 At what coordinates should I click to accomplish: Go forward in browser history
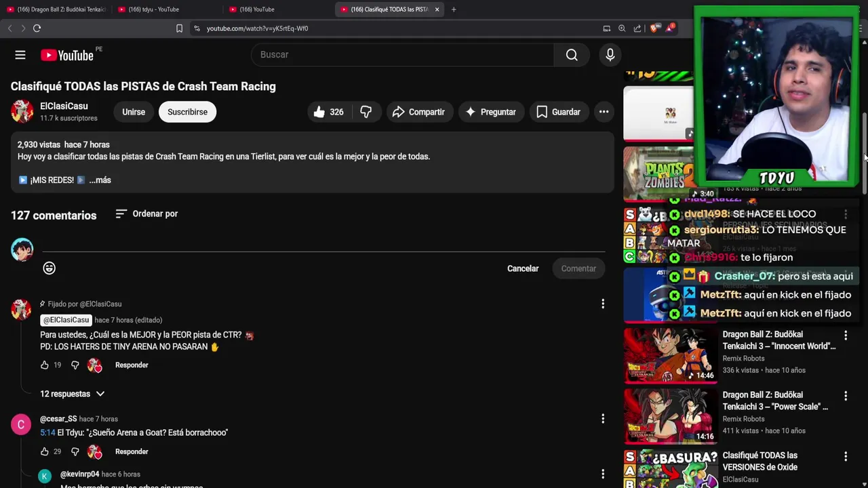23,28
